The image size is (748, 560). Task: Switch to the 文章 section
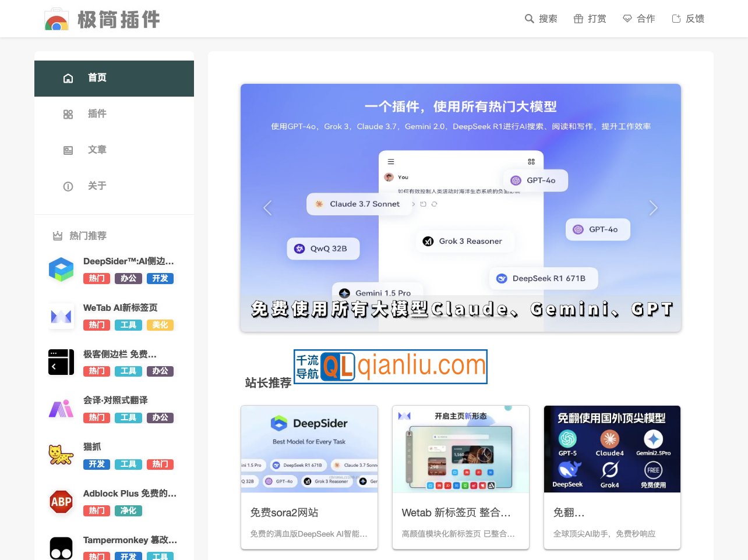tap(97, 150)
